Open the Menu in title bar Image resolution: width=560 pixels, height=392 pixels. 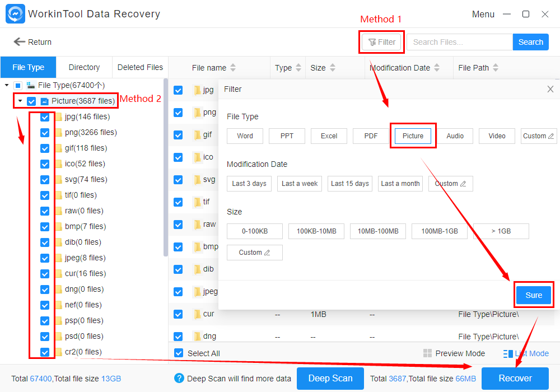pyautogui.click(x=483, y=14)
